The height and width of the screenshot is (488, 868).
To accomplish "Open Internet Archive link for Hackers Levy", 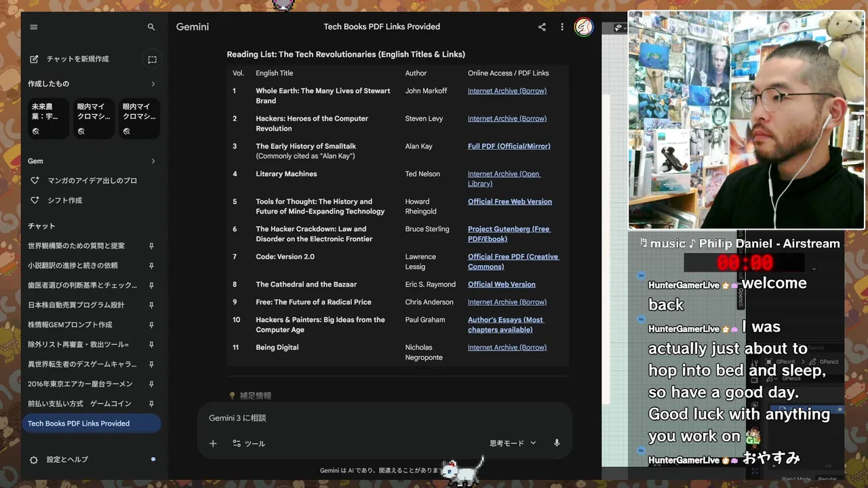I will 507,119.
